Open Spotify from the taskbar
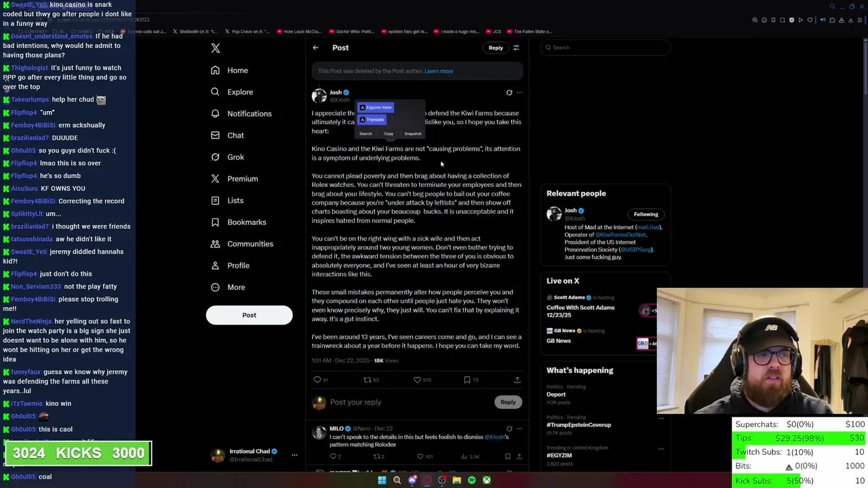Image resolution: width=868 pixels, height=488 pixels. point(471,481)
